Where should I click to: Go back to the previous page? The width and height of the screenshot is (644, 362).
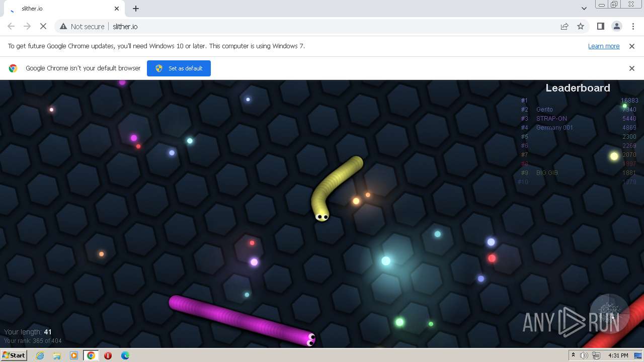point(11,26)
